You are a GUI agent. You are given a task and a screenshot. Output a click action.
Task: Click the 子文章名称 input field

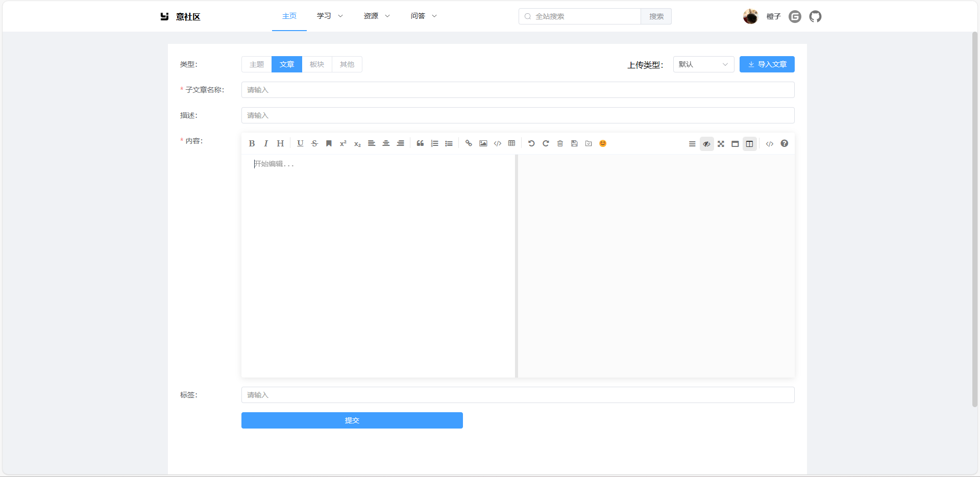(x=518, y=90)
